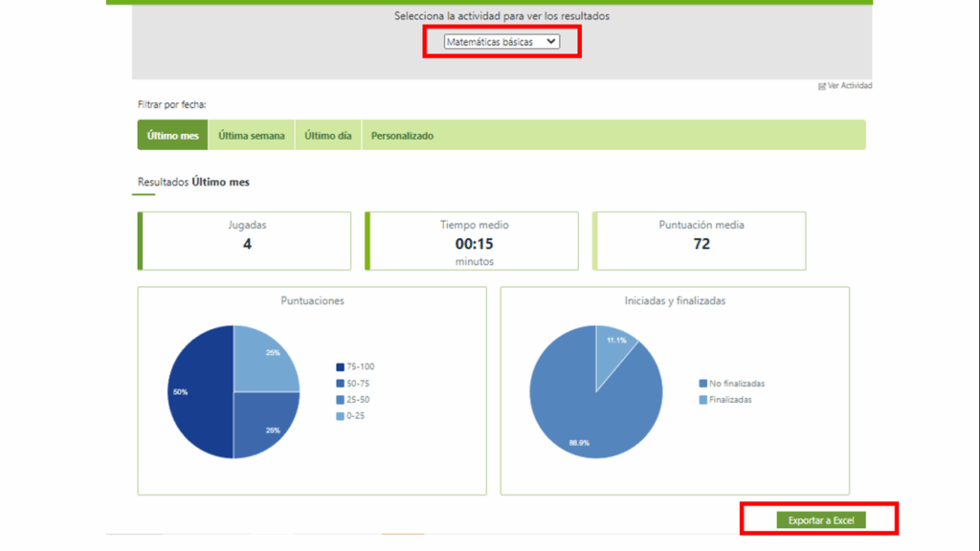This screenshot has width=980, height=551.
Task: Click the Jugadas stat card
Action: (x=247, y=241)
